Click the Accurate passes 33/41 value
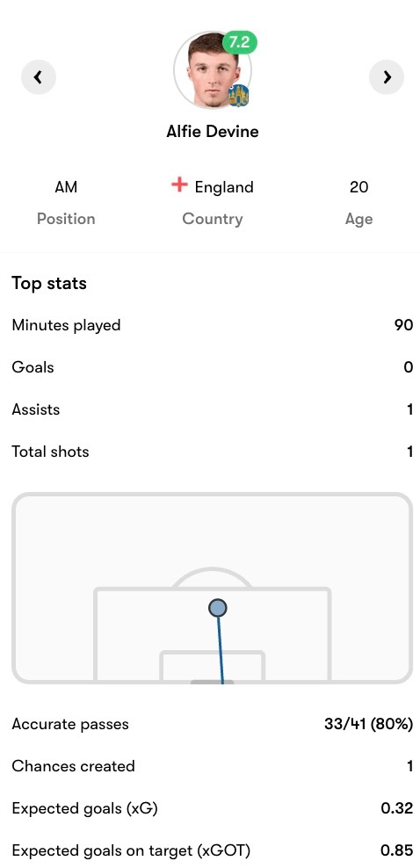 tap(368, 724)
